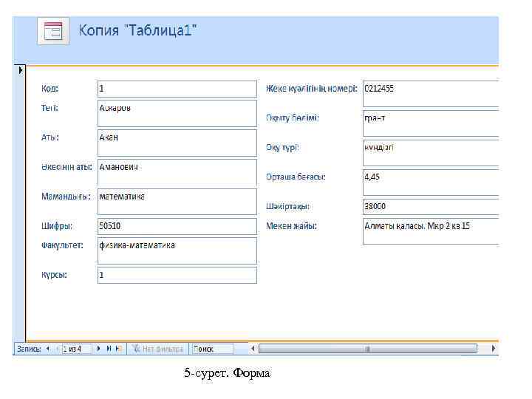Click the Запись: label in navigation bar
Image resolution: width=532 pixels, height=399 pixels.
pyautogui.click(x=29, y=349)
